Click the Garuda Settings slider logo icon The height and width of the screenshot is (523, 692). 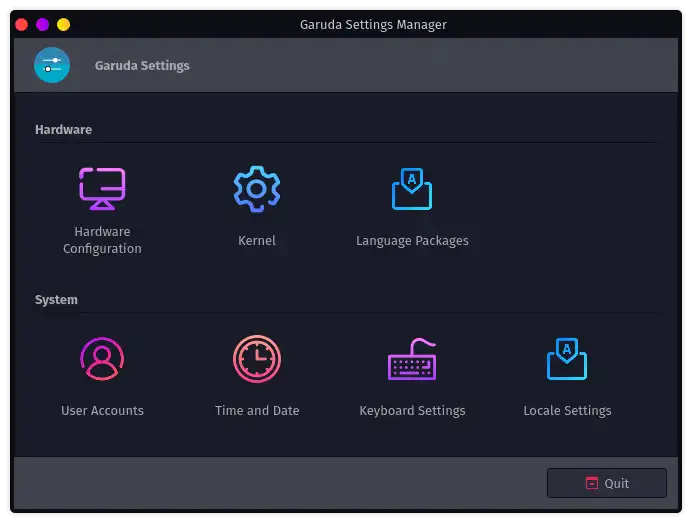click(52, 65)
